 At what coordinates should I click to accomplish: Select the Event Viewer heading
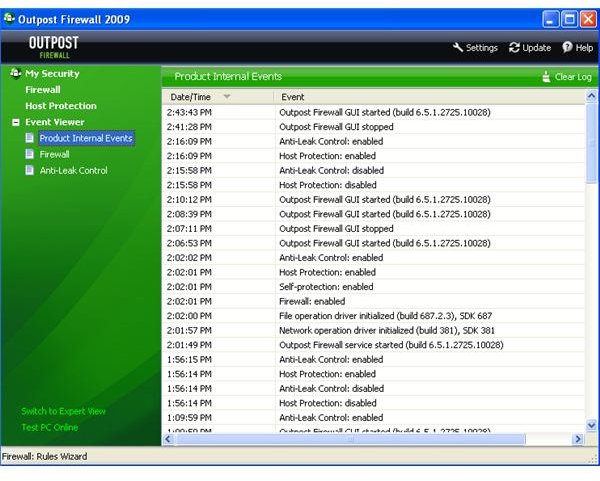55,122
